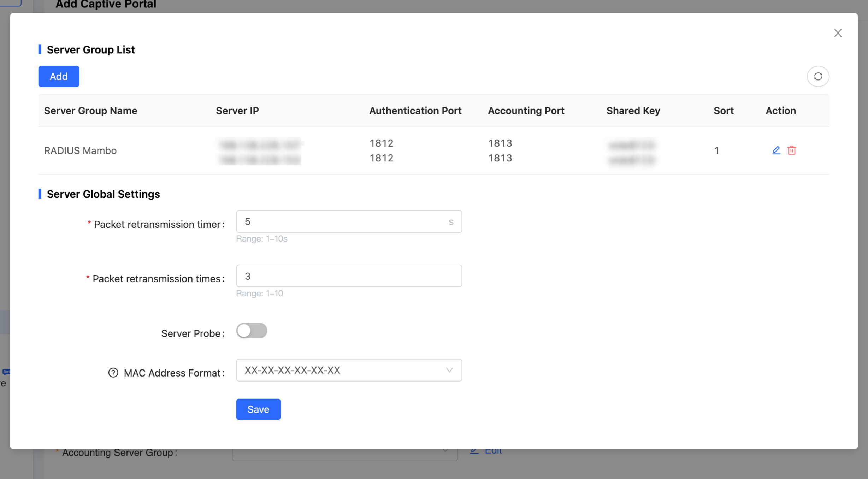Click the Authentication Port column header
Viewport: 868px width, 479px height.
[x=415, y=111]
